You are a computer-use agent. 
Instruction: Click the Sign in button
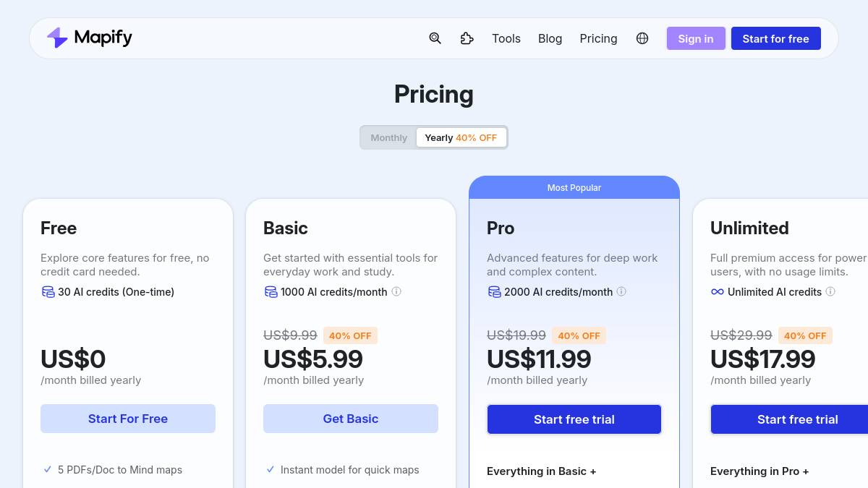point(696,38)
